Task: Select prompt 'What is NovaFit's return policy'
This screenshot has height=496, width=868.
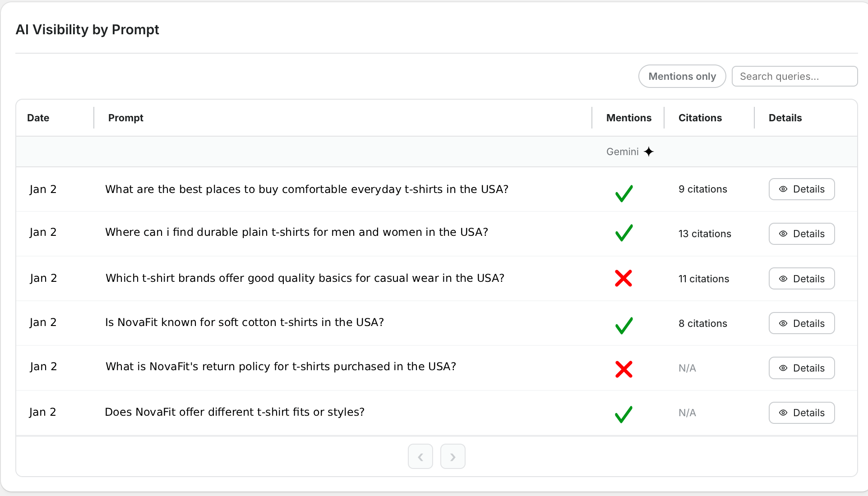Action: (x=281, y=367)
